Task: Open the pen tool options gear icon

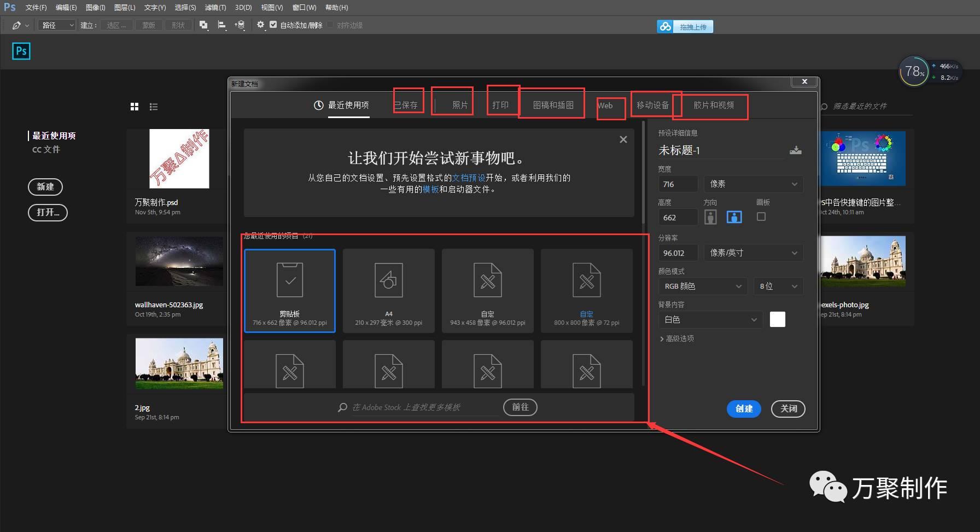Action: pyautogui.click(x=261, y=25)
